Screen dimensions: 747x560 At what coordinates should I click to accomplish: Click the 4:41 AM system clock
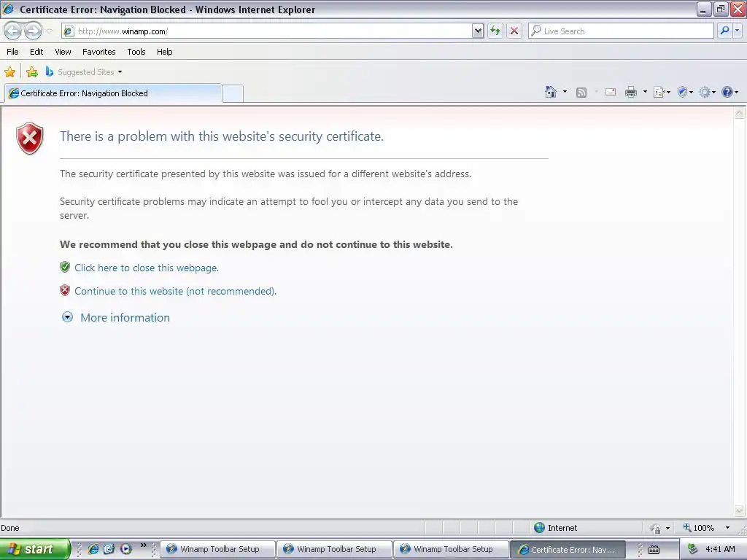point(720,549)
